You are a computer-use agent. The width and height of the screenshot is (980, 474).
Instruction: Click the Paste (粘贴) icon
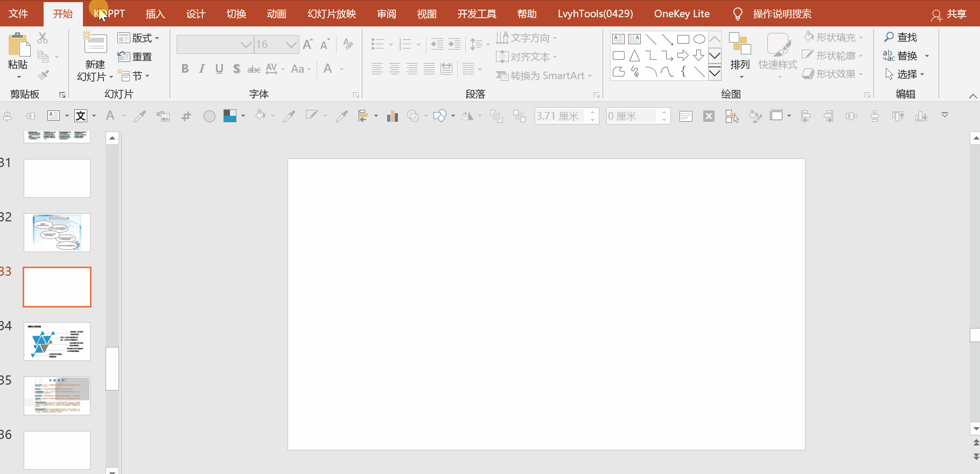18,46
